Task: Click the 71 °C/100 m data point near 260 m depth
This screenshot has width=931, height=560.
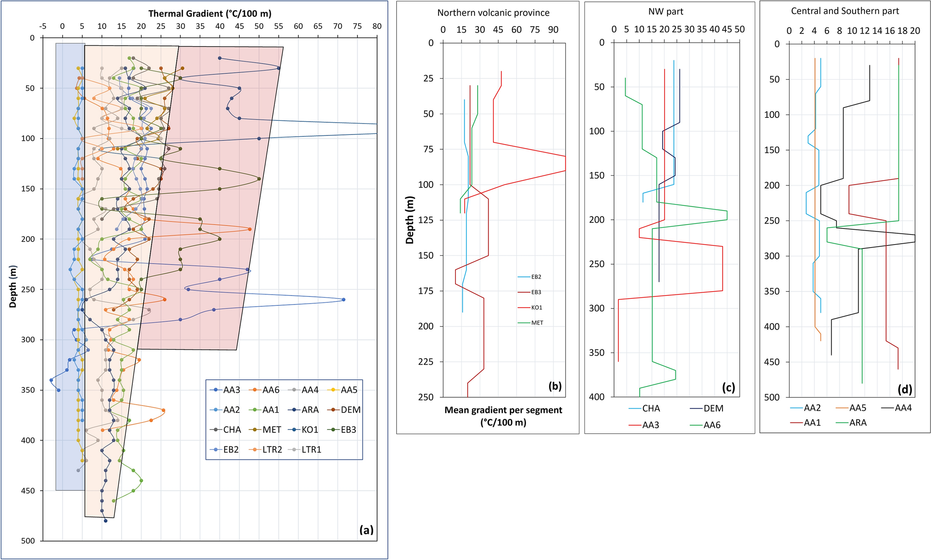Action: pyautogui.click(x=344, y=299)
